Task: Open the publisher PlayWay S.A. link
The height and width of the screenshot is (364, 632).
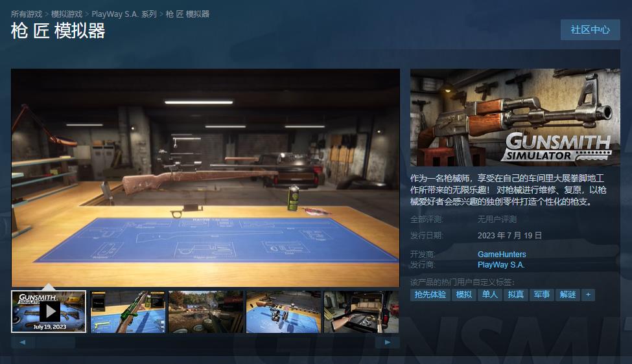Action: [501, 265]
